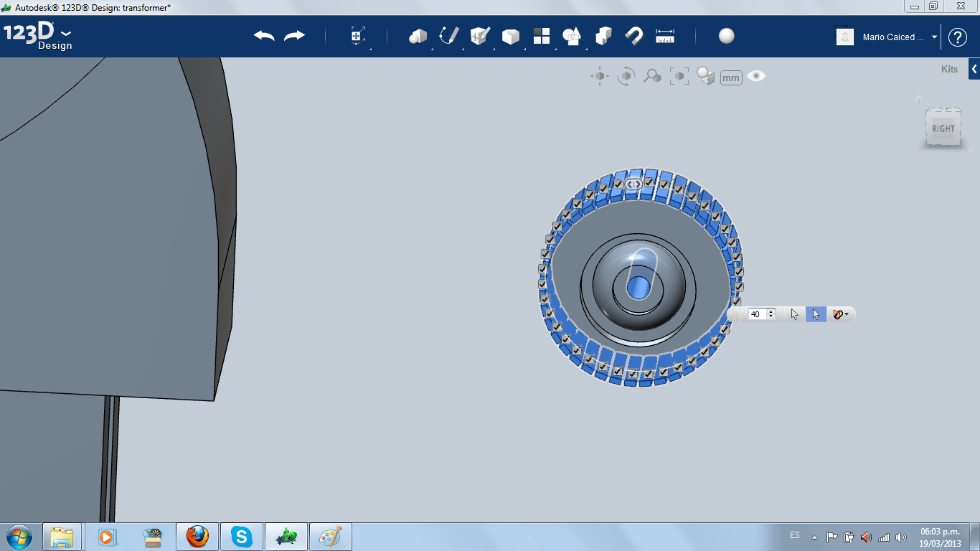Click the pattern count arrow handle on wheel
Screen dimensions: 980x551
click(x=633, y=184)
